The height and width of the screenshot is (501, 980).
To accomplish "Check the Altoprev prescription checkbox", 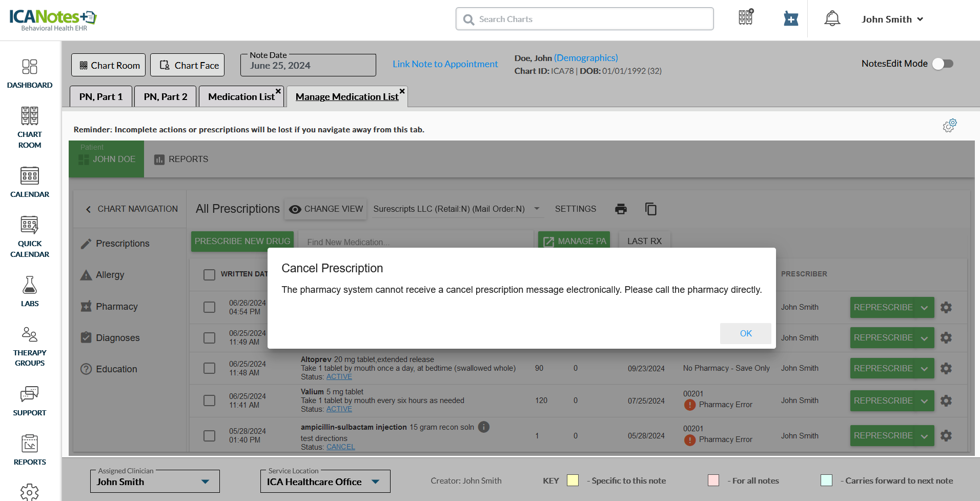I will [x=209, y=368].
